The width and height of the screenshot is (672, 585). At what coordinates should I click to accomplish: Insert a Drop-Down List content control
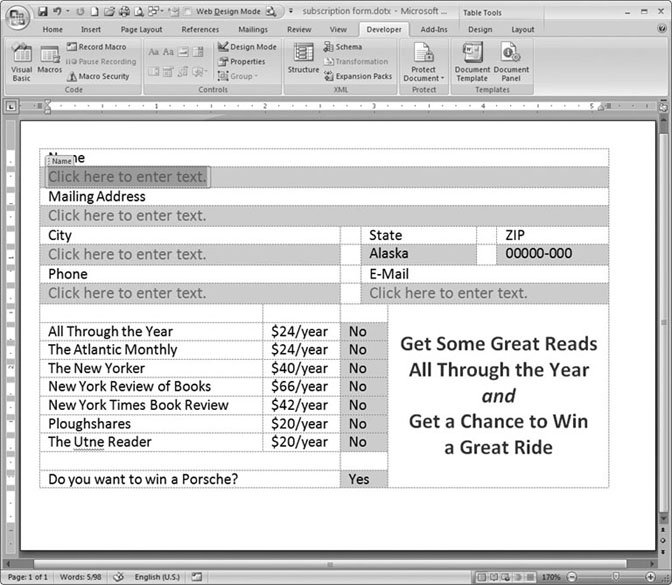153,72
